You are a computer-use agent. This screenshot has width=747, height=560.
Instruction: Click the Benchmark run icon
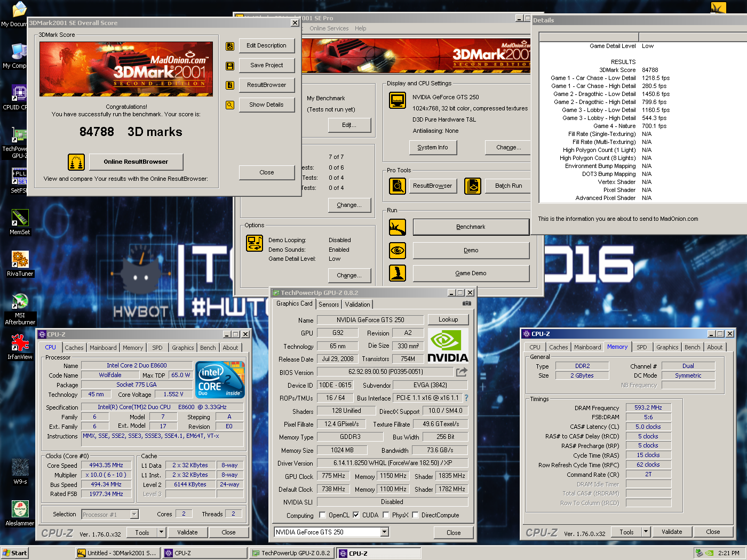tap(398, 227)
